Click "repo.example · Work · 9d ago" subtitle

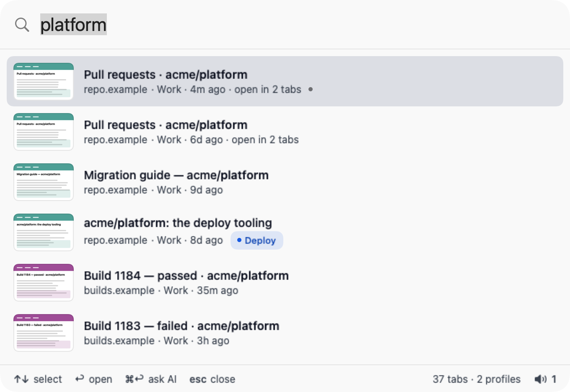point(153,190)
